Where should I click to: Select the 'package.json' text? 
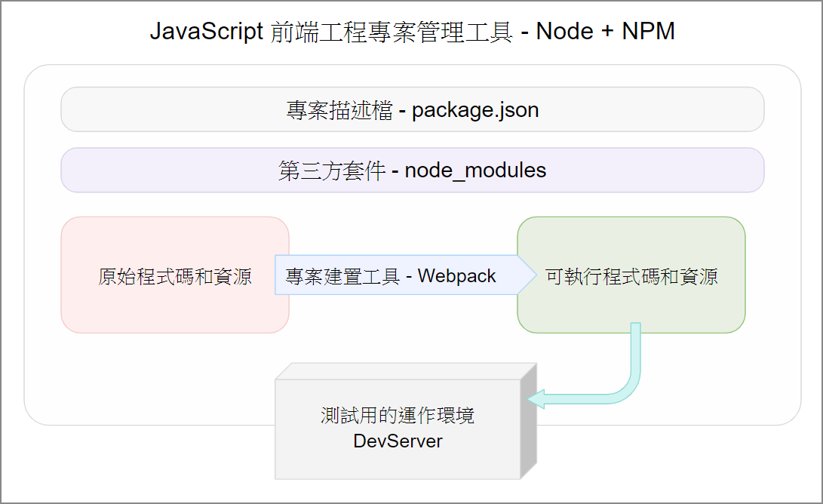click(x=475, y=110)
